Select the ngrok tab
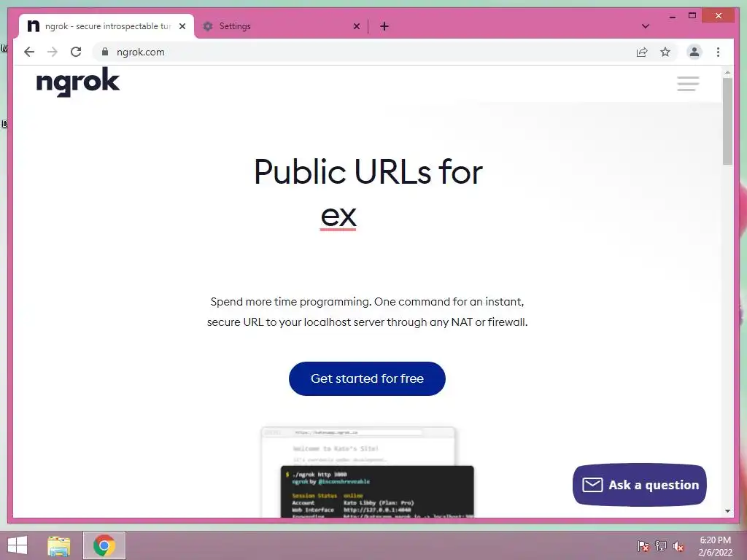The height and width of the screenshot is (560, 747). point(106,26)
